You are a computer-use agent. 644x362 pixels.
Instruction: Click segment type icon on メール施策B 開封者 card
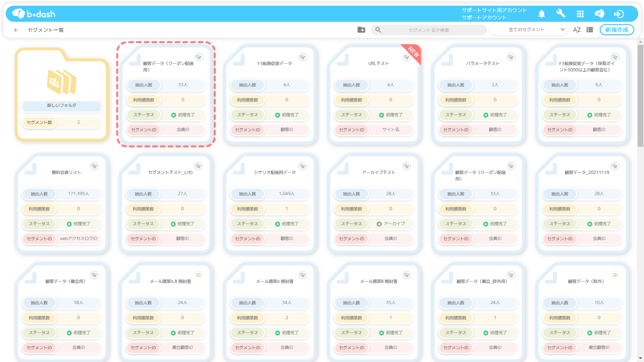pos(407,275)
